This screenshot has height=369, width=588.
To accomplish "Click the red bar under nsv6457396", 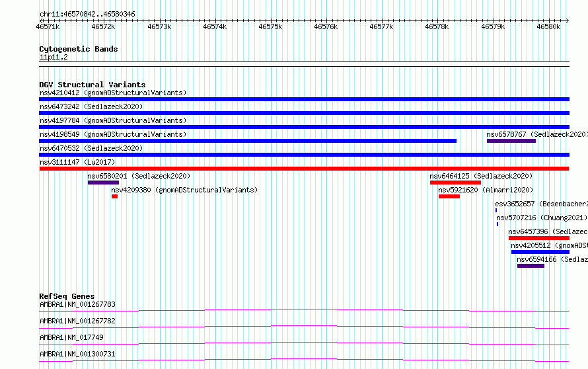I will (539, 238).
